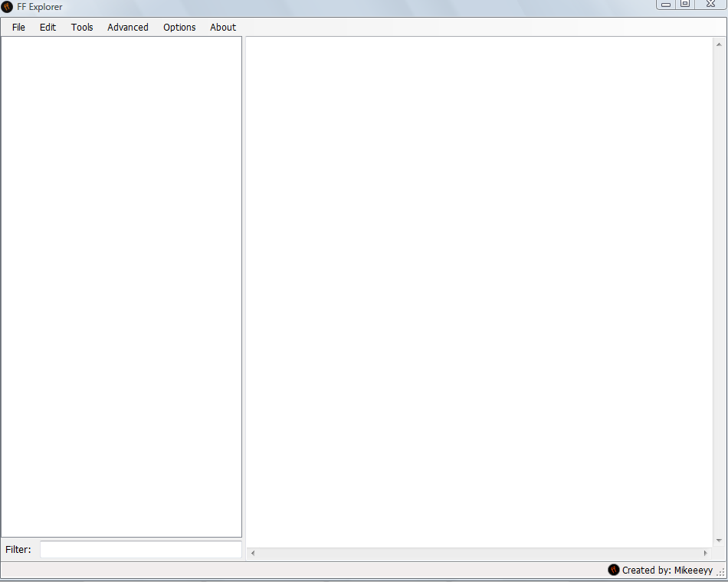Viewport: 728px width, 582px height.
Task: Expand the Advanced menu
Action: [x=128, y=28]
